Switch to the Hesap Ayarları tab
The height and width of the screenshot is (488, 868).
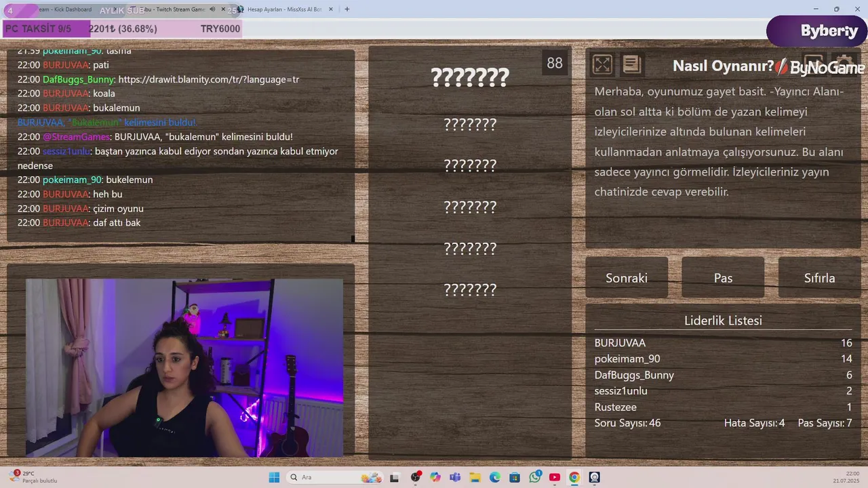click(x=284, y=9)
